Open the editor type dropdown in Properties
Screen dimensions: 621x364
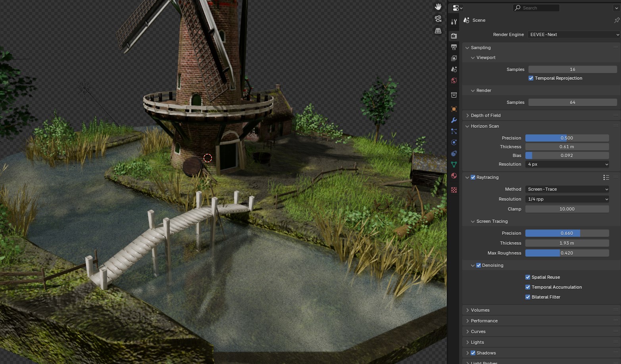(458, 8)
